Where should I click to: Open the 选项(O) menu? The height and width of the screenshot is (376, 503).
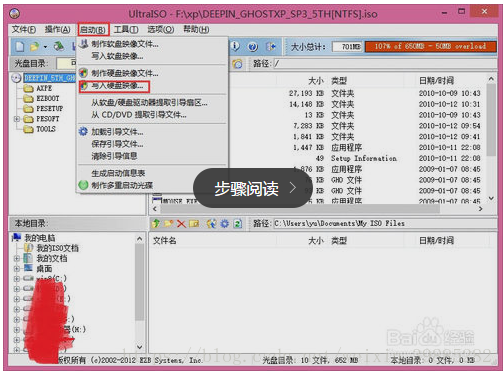(x=161, y=30)
